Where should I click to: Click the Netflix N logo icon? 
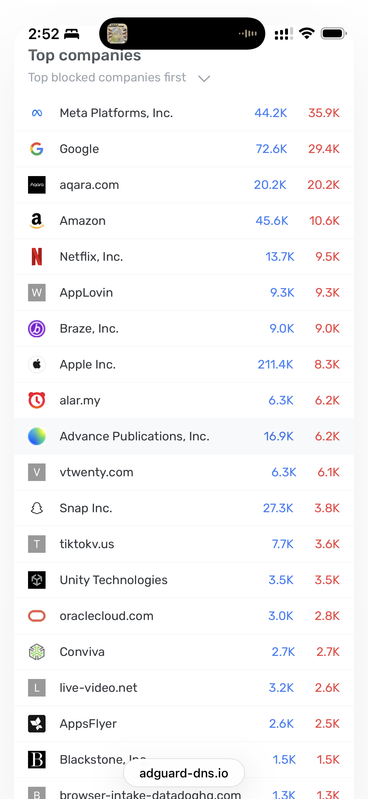coord(37,256)
